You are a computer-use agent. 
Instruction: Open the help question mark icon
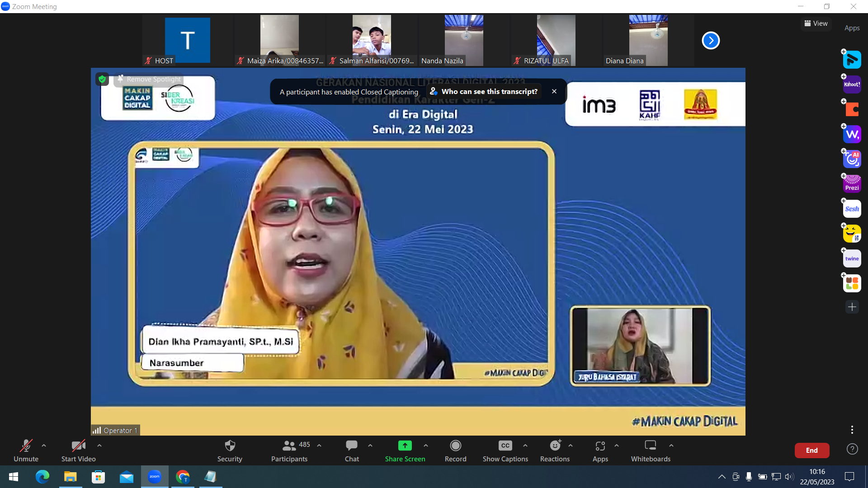(x=852, y=449)
